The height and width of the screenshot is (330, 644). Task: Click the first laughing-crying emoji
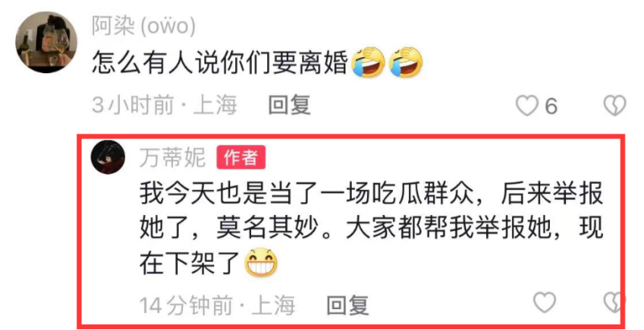click(x=369, y=63)
